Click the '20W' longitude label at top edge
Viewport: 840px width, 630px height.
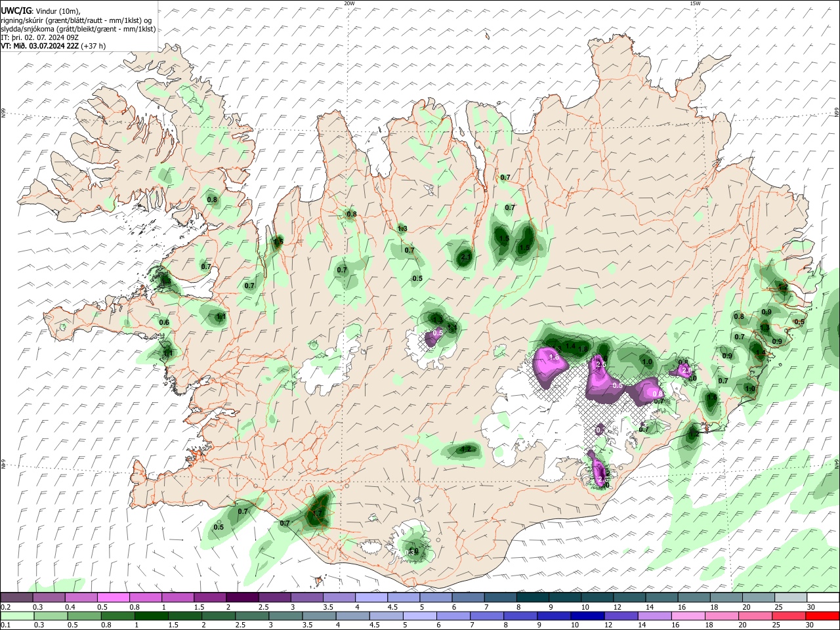pyautogui.click(x=349, y=3)
